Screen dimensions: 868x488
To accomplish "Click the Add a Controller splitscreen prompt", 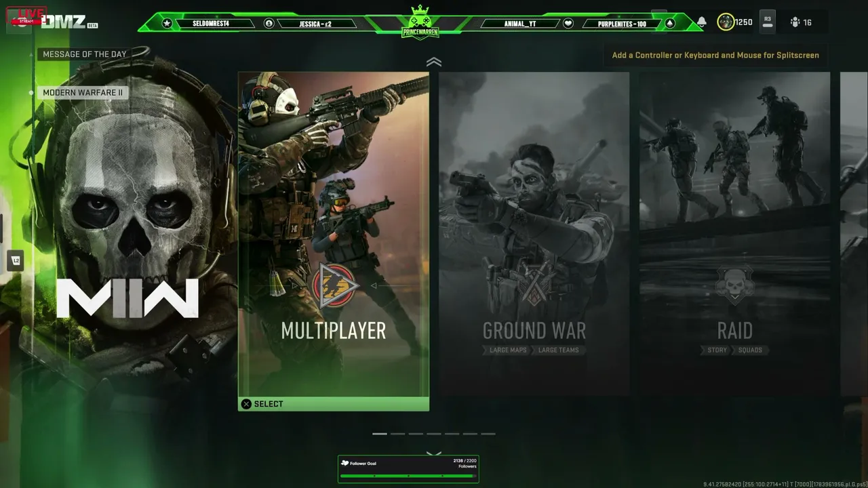I will (x=715, y=56).
